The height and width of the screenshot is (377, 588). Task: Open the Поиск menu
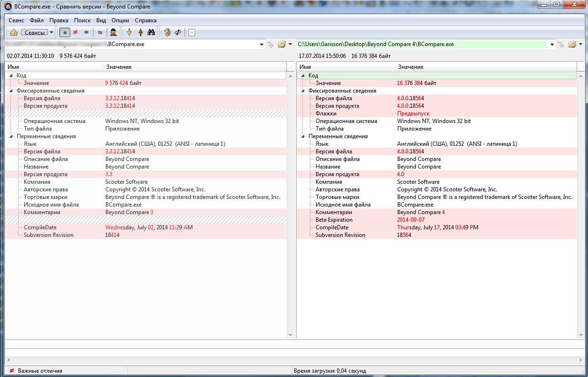pyautogui.click(x=83, y=20)
